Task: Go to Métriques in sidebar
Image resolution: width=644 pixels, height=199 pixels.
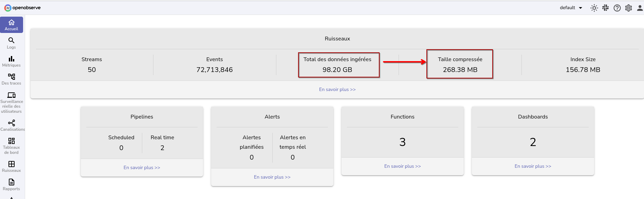Action: tap(11, 61)
